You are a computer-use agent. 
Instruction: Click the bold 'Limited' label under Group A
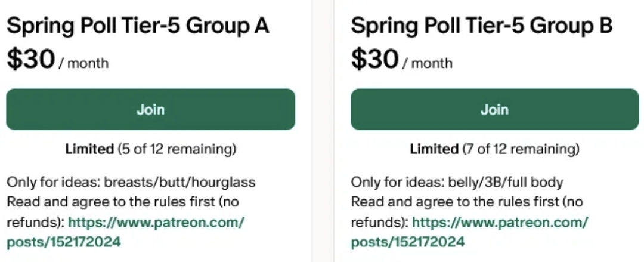[89, 149]
